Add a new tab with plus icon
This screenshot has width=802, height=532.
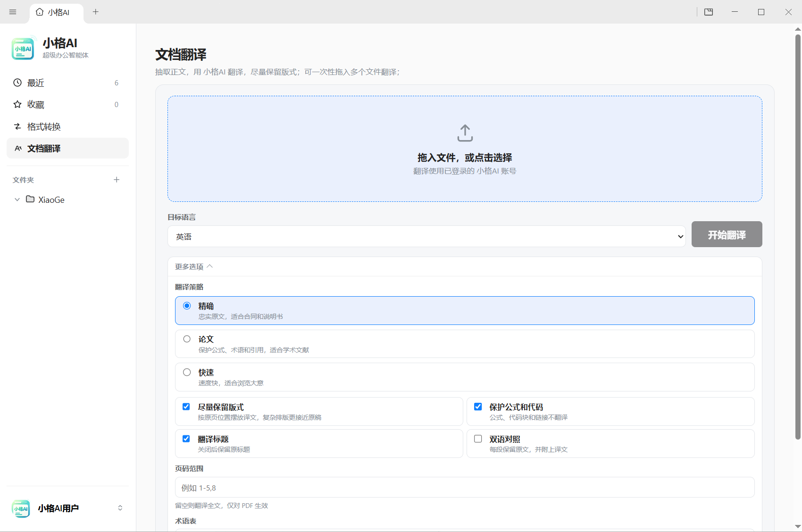coord(96,12)
